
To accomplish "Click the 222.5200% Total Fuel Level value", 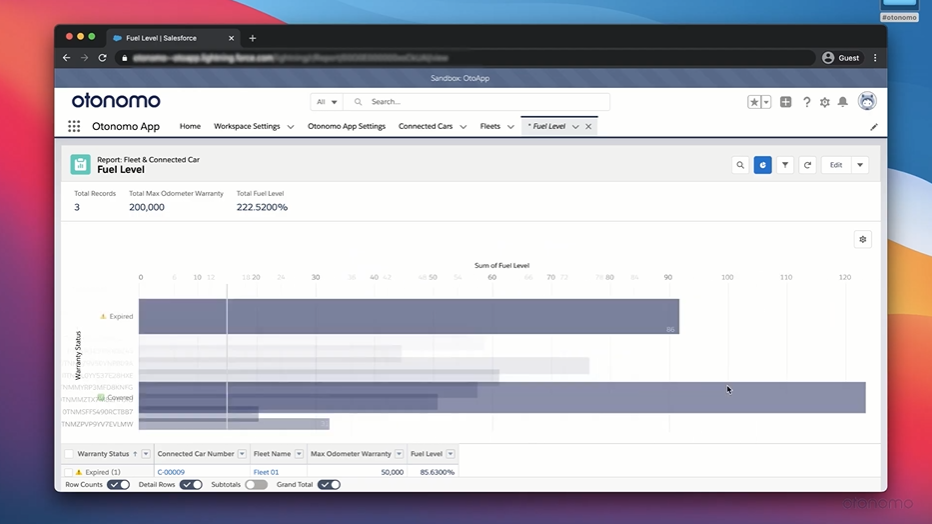I will click(262, 207).
